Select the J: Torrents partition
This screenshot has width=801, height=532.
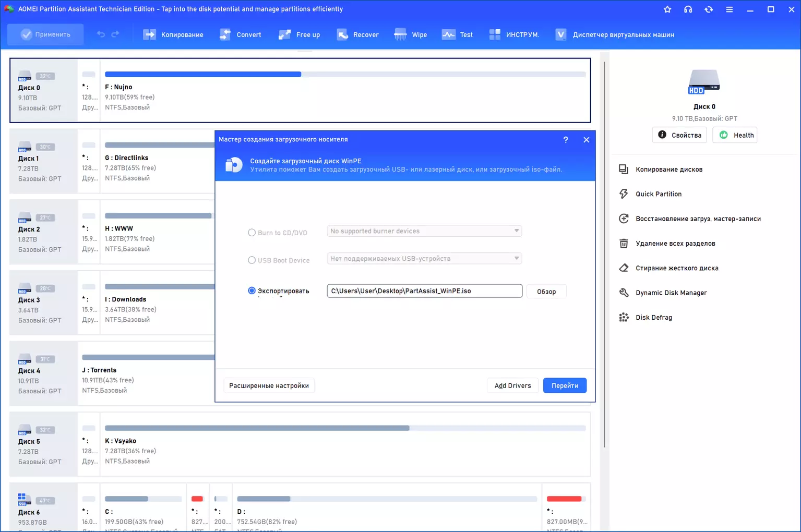click(146, 373)
